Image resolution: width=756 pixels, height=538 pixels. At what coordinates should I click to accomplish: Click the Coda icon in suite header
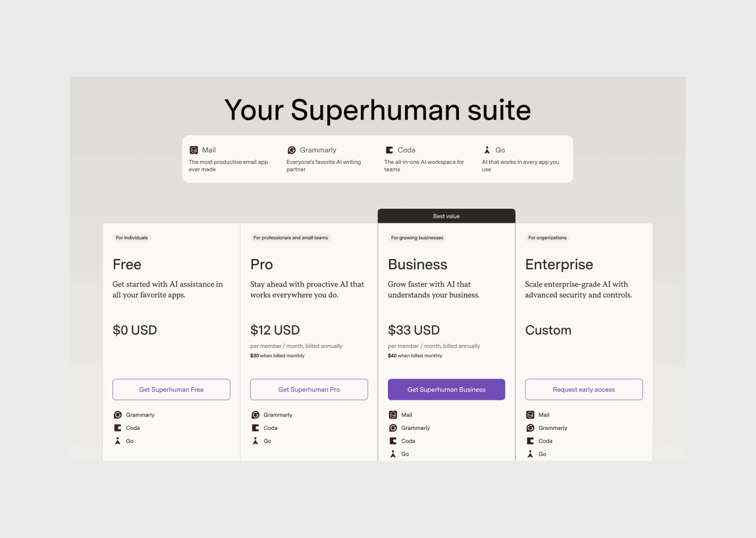390,150
